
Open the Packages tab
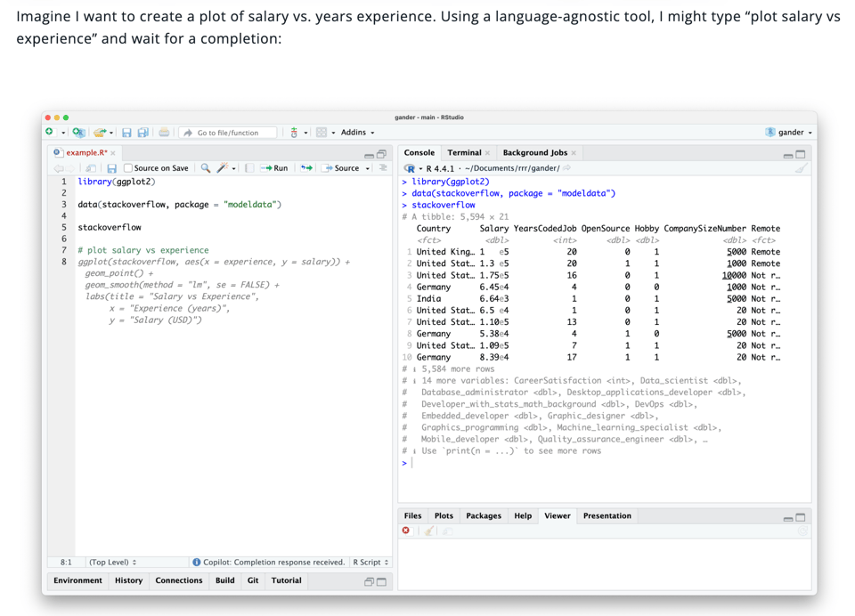pyautogui.click(x=485, y=515)
